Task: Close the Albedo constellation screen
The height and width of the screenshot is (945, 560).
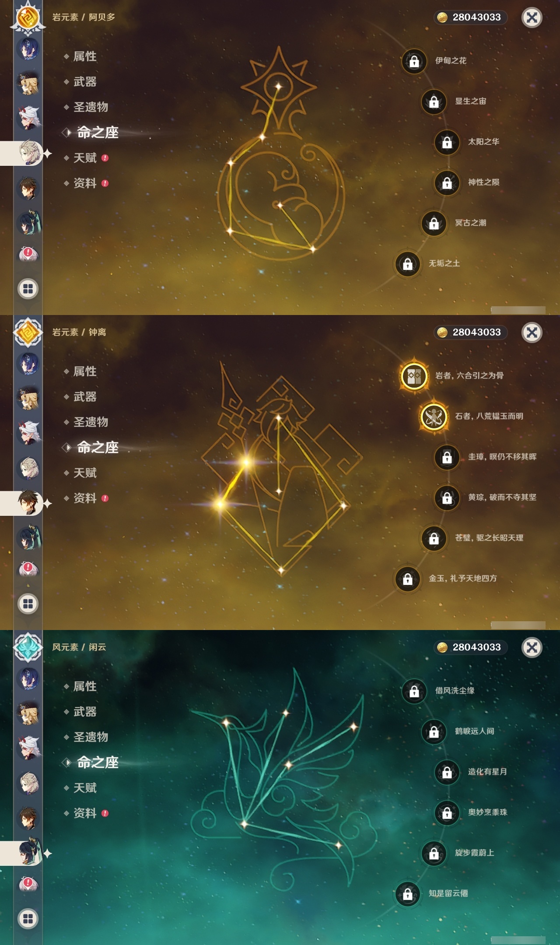Action: point(532,17)
